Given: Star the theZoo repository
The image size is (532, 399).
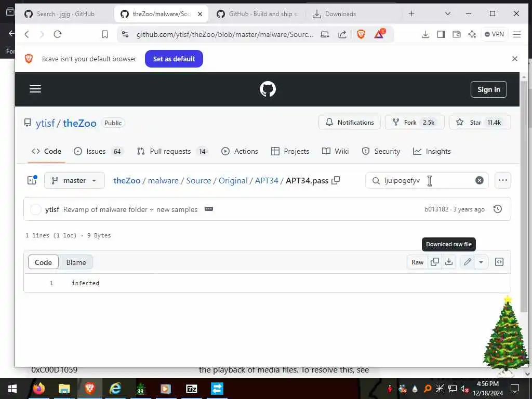Looking at the screenshot, I should [480, 123].
